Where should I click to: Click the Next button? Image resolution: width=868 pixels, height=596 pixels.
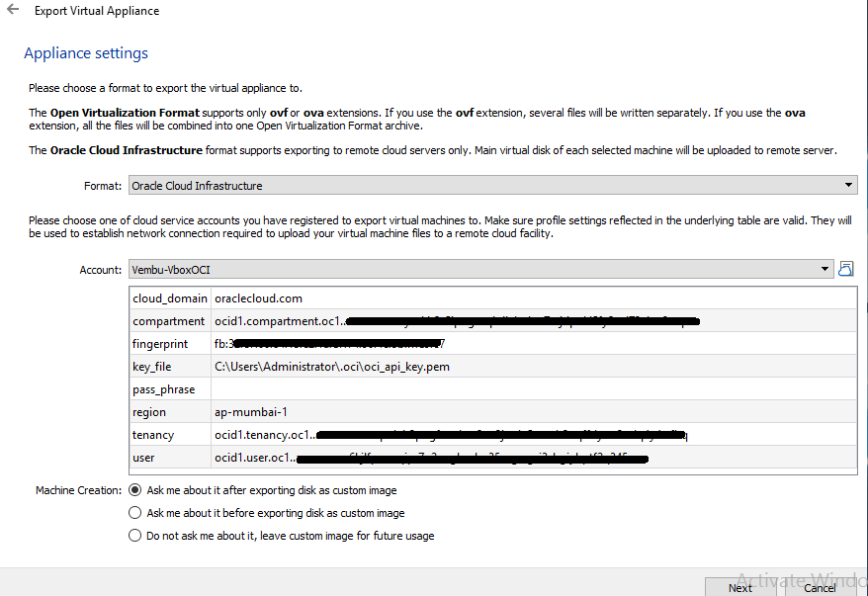click(740, 587)
